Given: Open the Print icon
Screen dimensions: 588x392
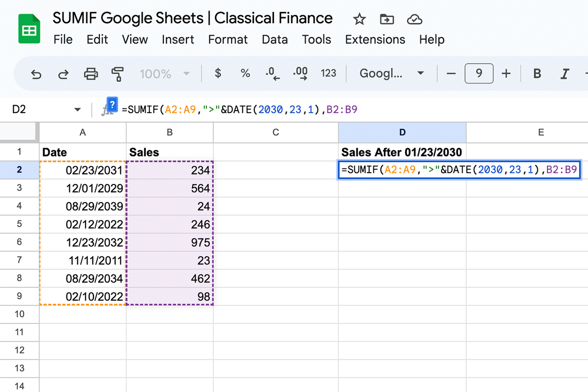Looking at the screenshot, I should click(x=91, y=73).
